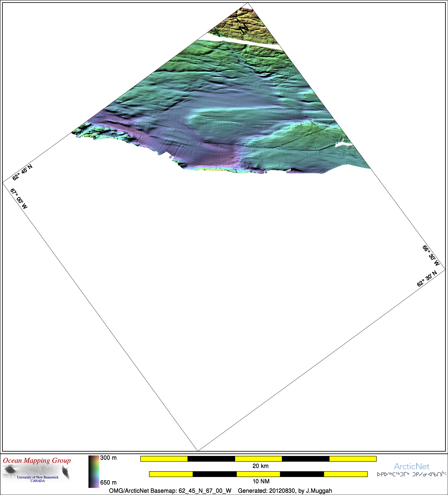
Task: Click the 62° 30' N latitude label
Action: [427, 279]
